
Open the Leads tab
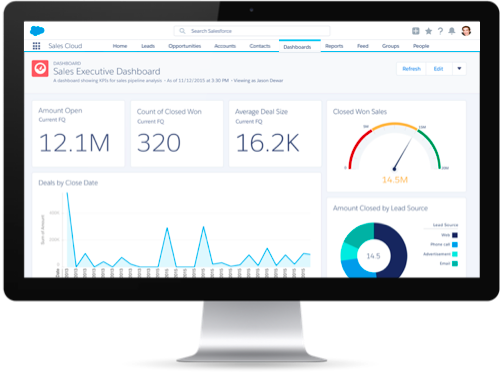click(x=148, y=46)
